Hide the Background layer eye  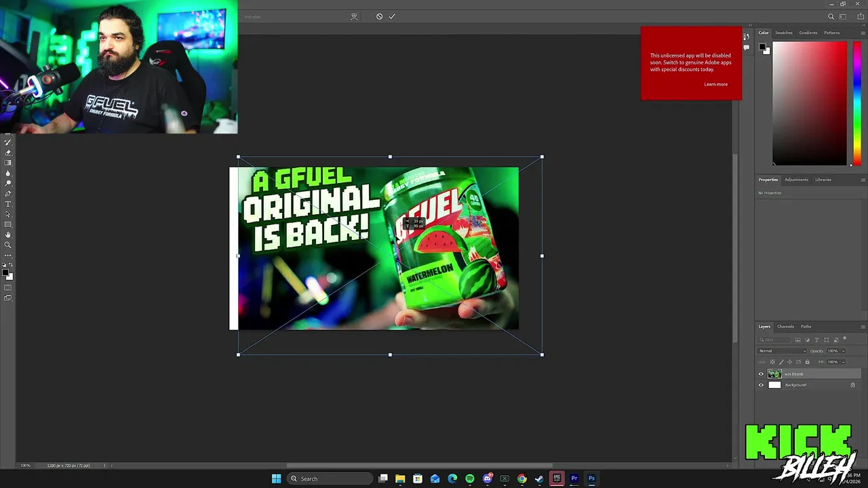(761, 385)
